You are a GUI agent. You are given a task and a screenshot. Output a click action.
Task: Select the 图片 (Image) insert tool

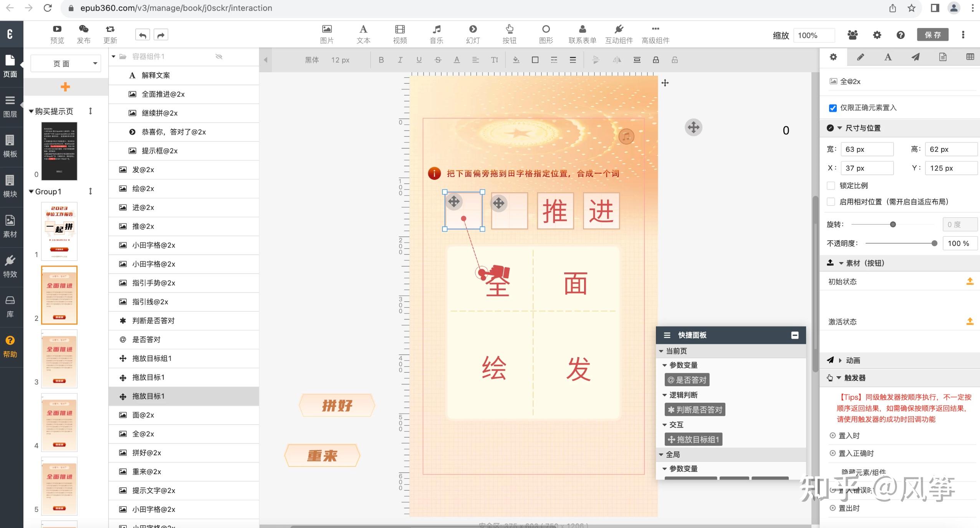(326, 34)
